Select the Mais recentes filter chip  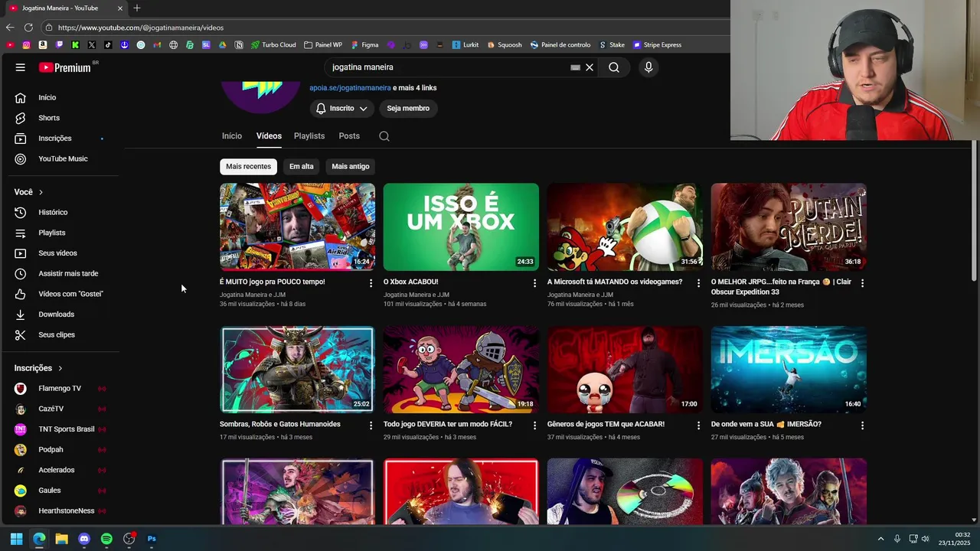(x=248, y=167)
